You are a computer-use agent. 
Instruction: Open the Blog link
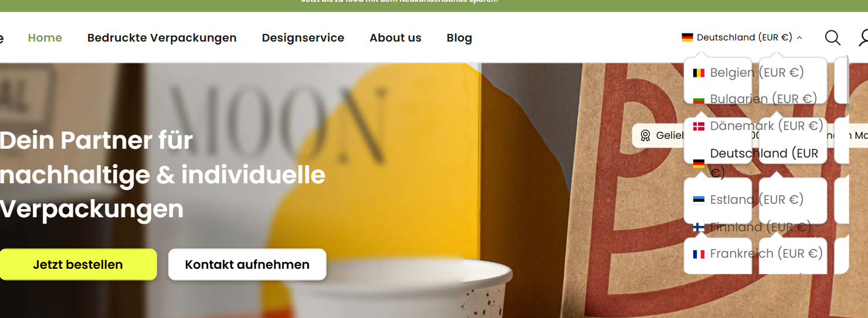point(459,38)
